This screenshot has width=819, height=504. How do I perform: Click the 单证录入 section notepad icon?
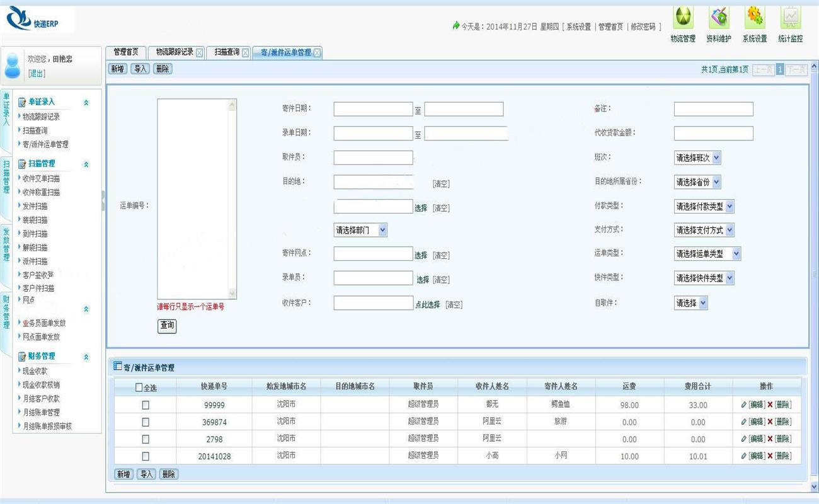[x=22, y=102]
